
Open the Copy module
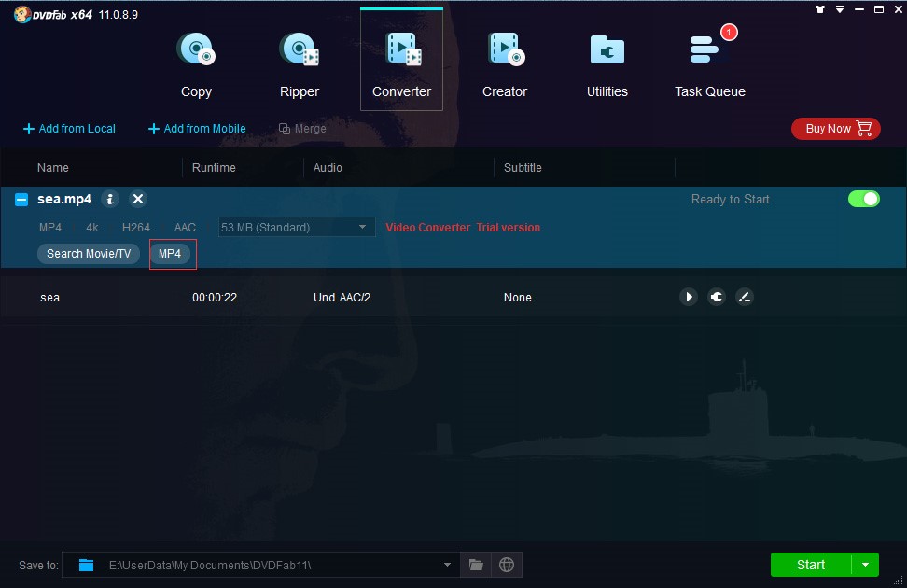pos(196,64)
